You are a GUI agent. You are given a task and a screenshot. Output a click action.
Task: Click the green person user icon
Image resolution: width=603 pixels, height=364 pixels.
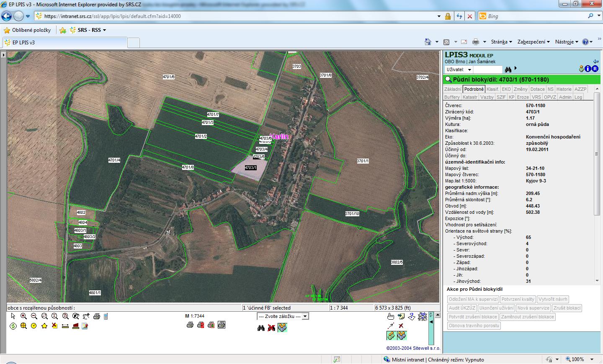[582, 69]
